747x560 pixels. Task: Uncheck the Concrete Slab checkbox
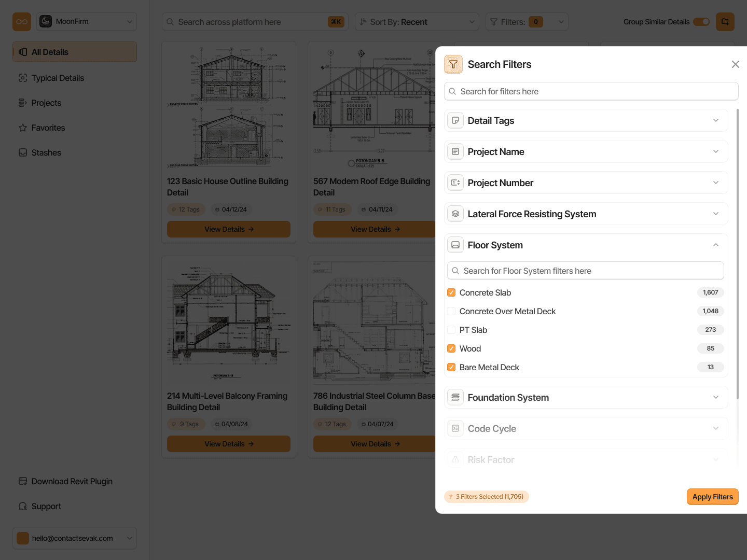[x=451, y=292]
